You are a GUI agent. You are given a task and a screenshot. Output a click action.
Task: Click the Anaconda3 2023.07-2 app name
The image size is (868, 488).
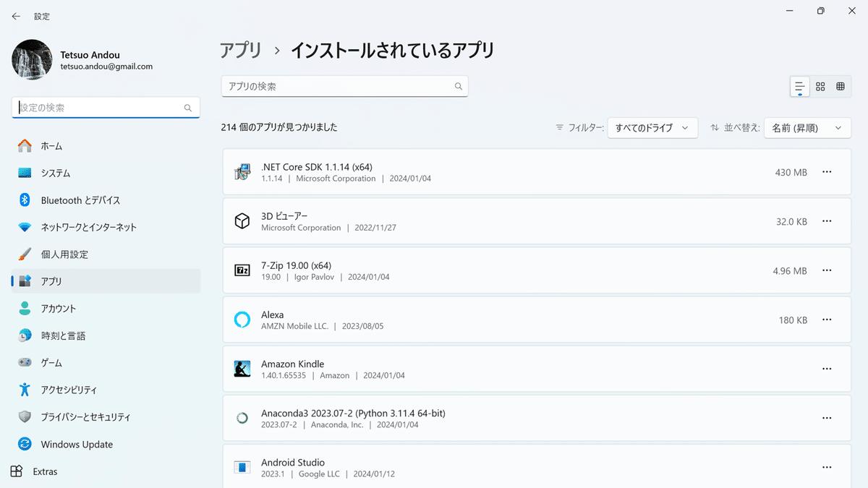coord(353,414)
